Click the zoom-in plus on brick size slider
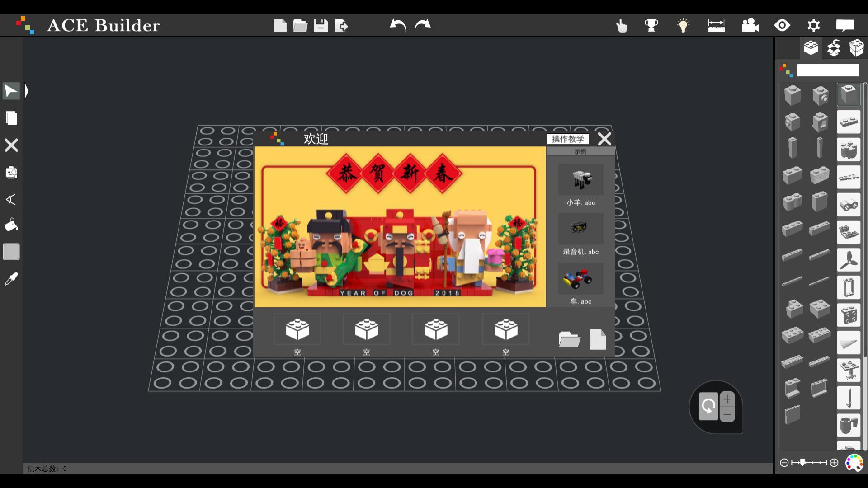This screenshot has width=868, height=488. click(834, 463)
